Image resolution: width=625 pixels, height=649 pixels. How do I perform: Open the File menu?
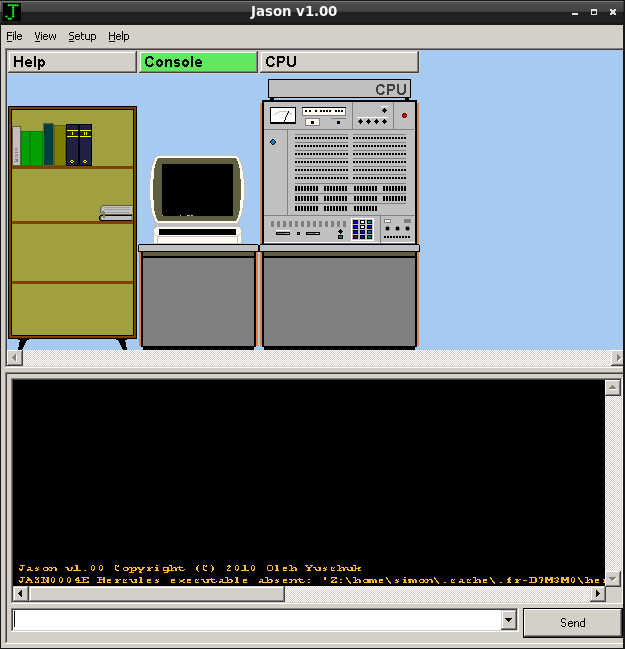coord(14,36)
